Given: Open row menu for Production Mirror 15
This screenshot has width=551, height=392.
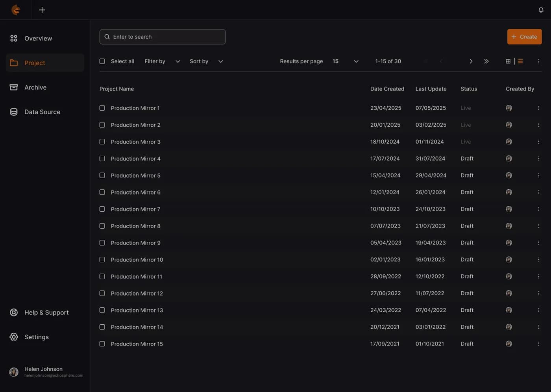Looking at the screenshot, I should 538,344.
